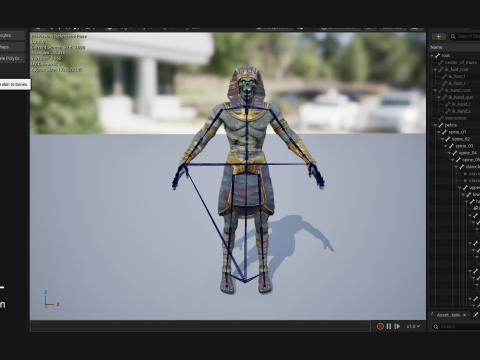The image size is (480, 360).
Task: Collapse the ik_hand_root node
Action: click(435, 90)
